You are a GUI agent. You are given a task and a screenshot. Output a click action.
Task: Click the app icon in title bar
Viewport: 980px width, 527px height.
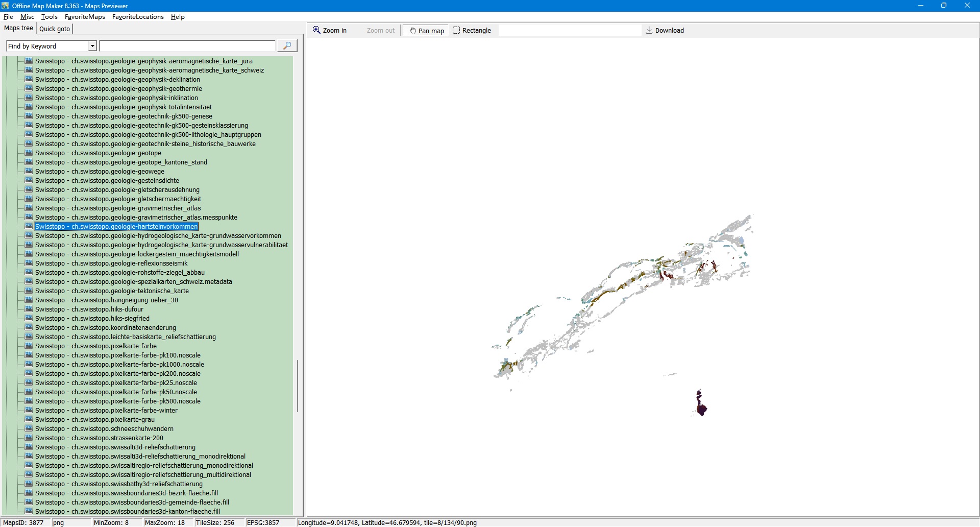coord(5,6)
